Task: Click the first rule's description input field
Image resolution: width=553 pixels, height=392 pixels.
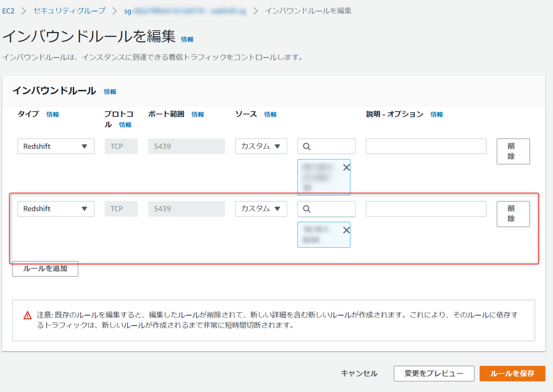Action: (426, 146)
